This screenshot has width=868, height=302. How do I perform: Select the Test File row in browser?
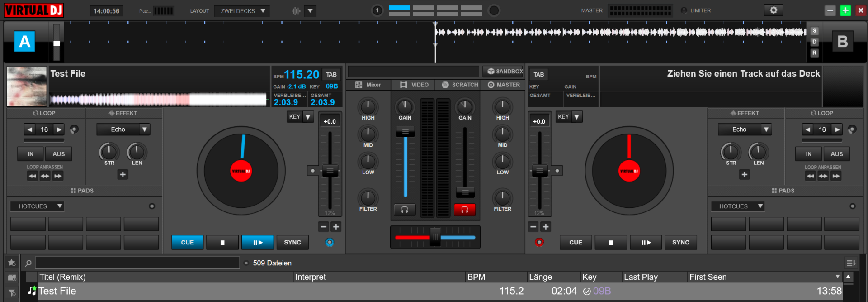click(435, 291)
